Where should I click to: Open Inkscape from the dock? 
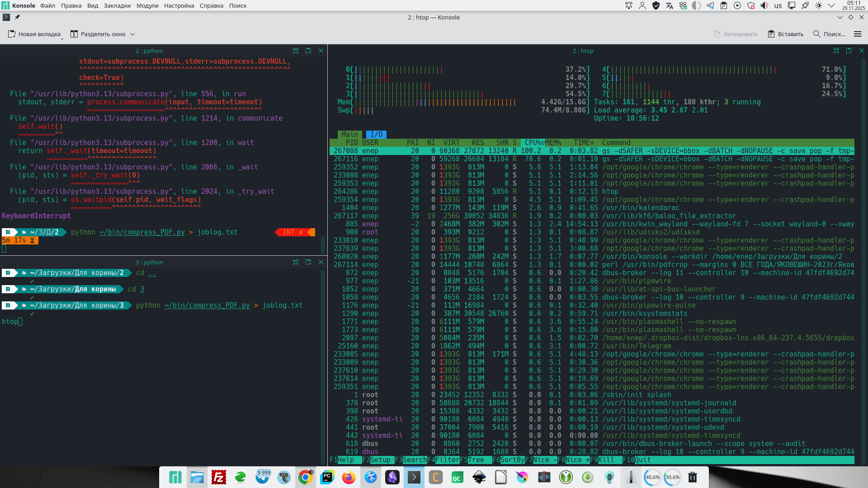(479, 477)
